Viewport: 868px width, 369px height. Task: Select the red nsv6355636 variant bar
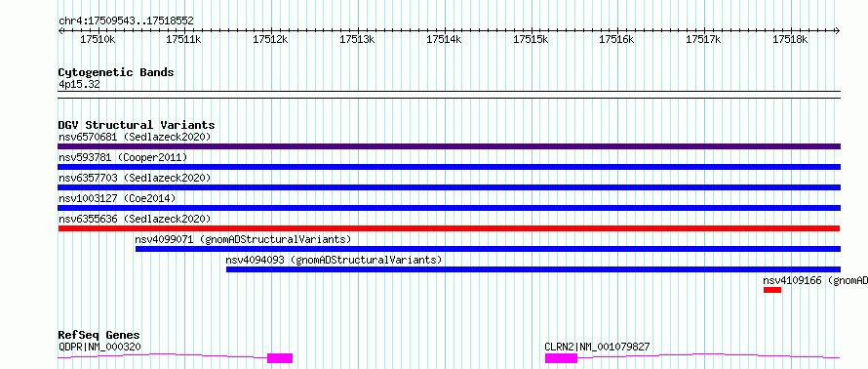tap(449, 228)
